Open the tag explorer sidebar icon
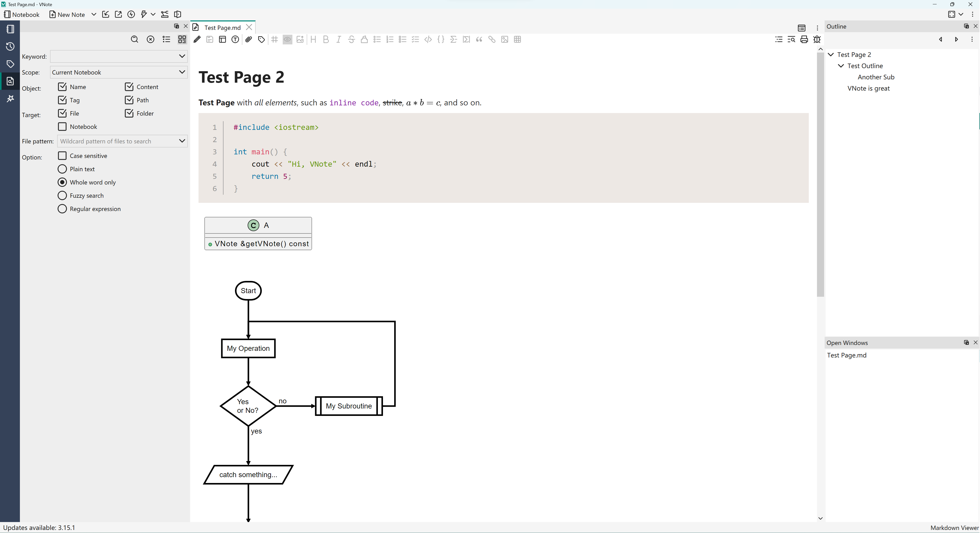The image size is (980, 533). pos(10,64)
